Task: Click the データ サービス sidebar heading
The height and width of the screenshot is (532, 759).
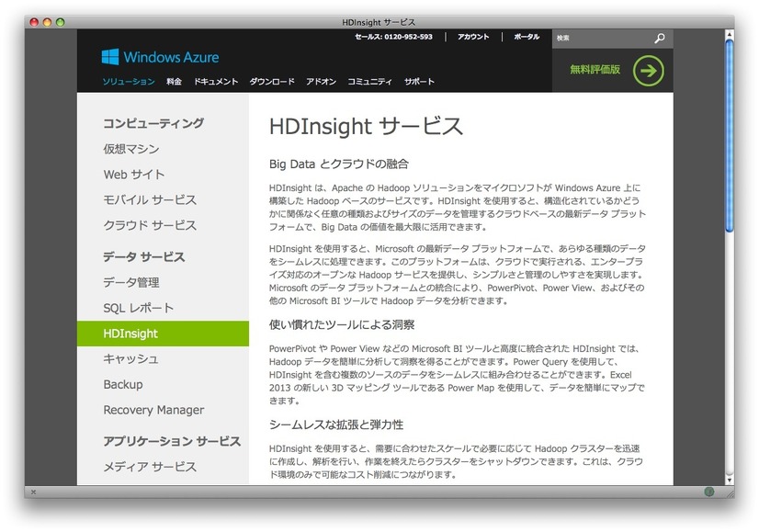Action: pos(143,256)
